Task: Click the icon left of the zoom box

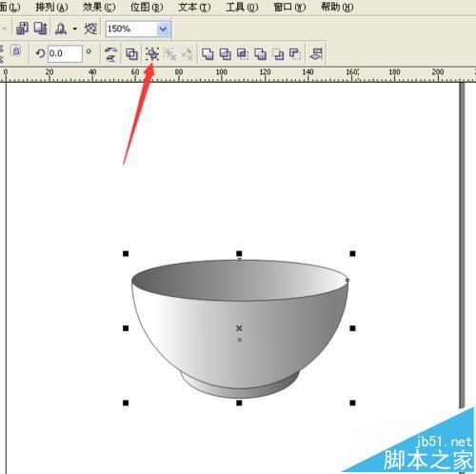Action: click(90, 29)
